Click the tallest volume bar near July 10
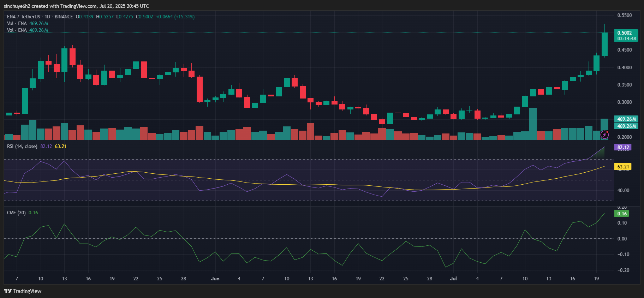The width and height of the screenshot is (644, 298). (x=533, y=124)
